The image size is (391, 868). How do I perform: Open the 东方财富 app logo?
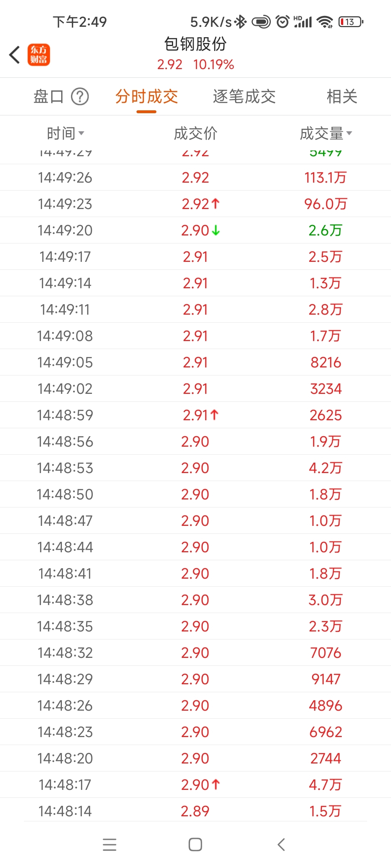tap(39, 55)
